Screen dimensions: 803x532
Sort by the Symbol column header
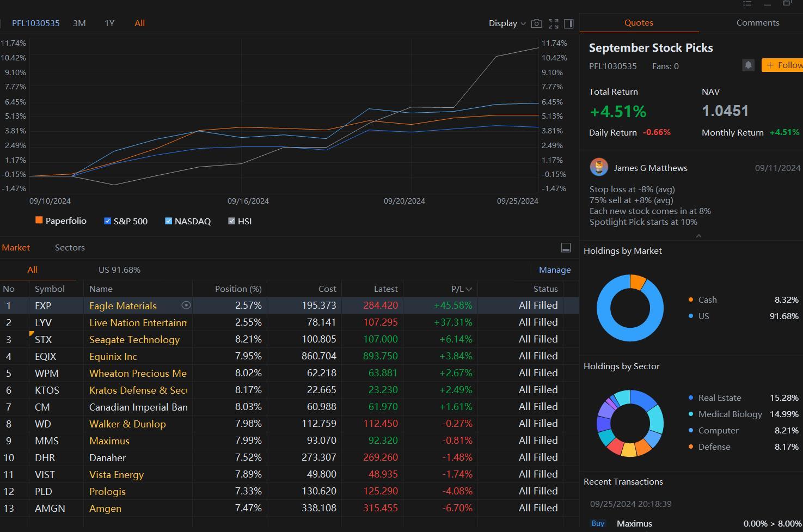pos(50,289)
